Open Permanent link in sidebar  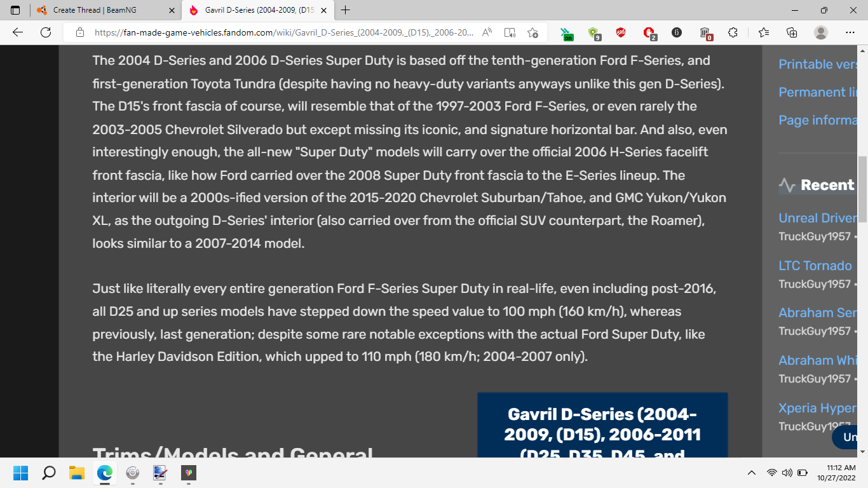click(817, 92)
